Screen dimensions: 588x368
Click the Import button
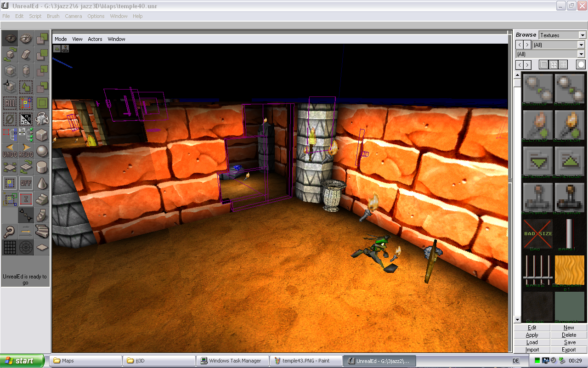(x=532, y=350)
